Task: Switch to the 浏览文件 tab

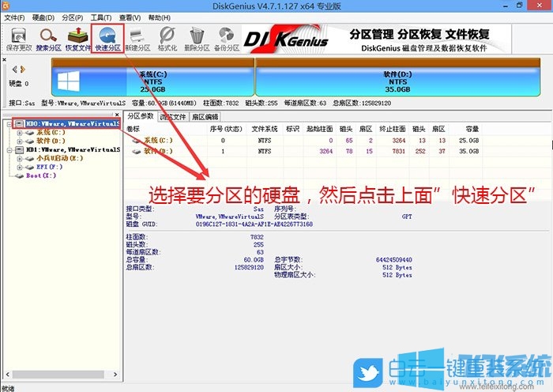Action: coord(172,117)
